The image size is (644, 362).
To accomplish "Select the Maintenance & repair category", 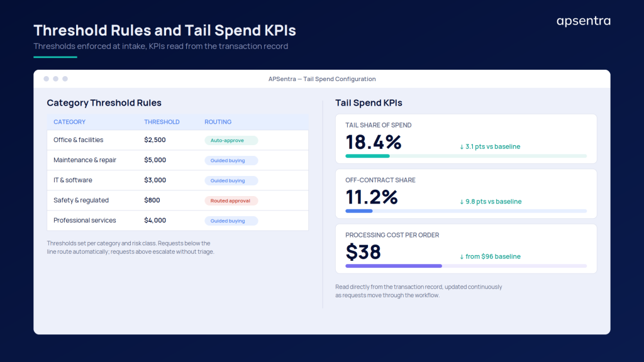I will pyautogui.click(x=85, y=160).
